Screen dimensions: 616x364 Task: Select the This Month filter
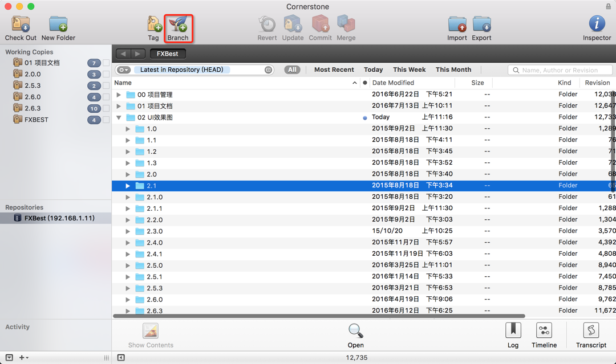click(x=453, y=70)
